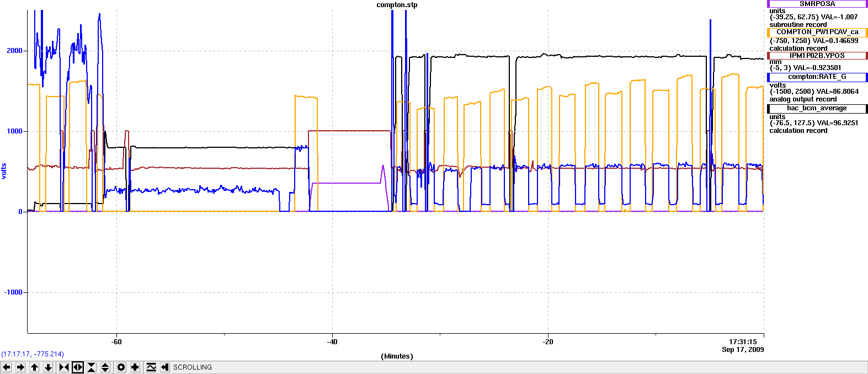
Task: Click the volts y-axis label
Action: 4,171
